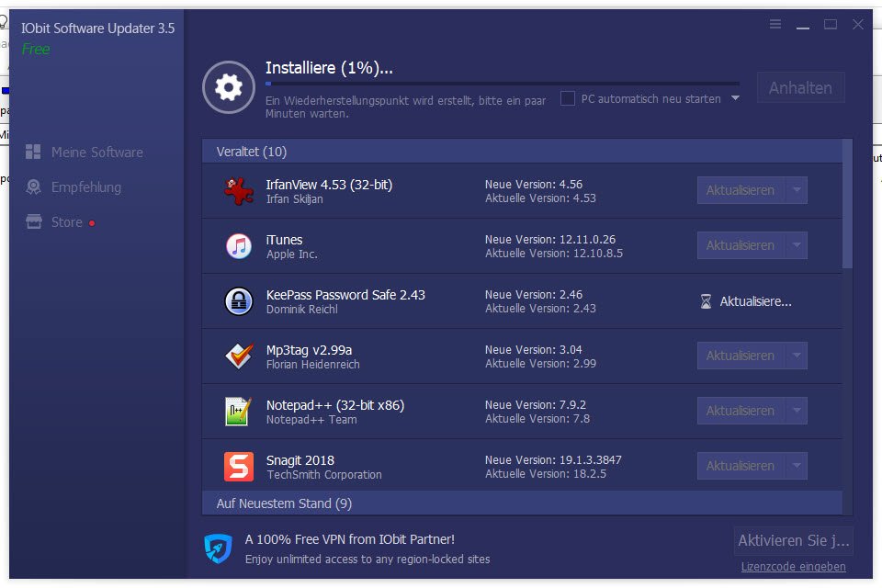Image resolution: width=882 pixels, height=588 pixels.
Task: Expand the Auf Neuestem Stand (9) section
Action: click(x=522, y=503)
